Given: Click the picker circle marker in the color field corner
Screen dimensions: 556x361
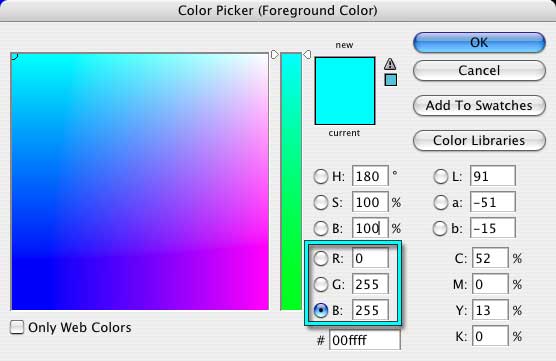Looking at the screenshot, I should 14,56.
